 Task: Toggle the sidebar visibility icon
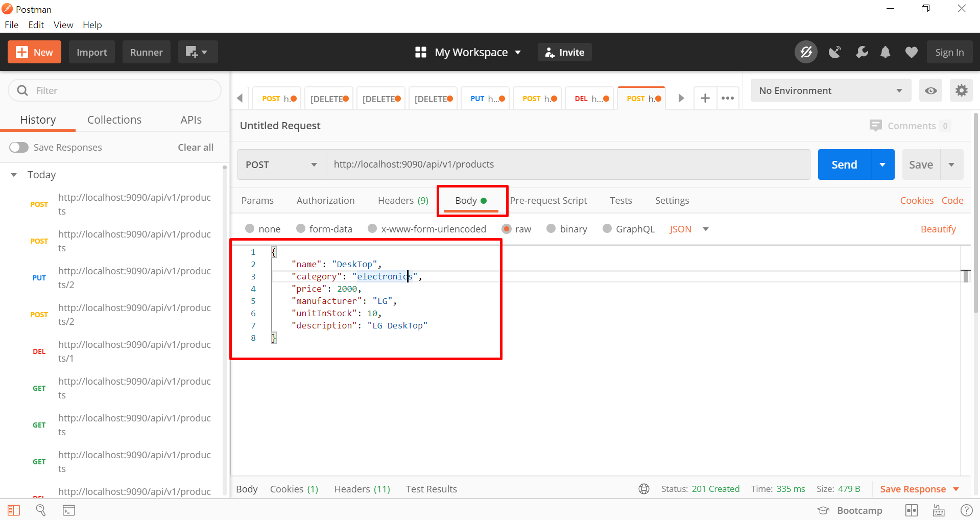(x=13, y=510)
